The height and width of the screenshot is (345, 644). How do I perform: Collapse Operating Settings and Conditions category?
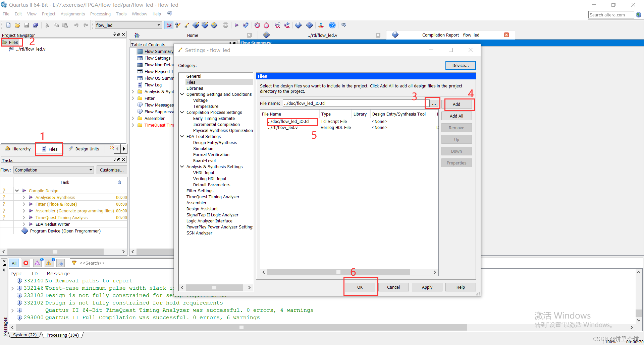[x=182, y=94]
